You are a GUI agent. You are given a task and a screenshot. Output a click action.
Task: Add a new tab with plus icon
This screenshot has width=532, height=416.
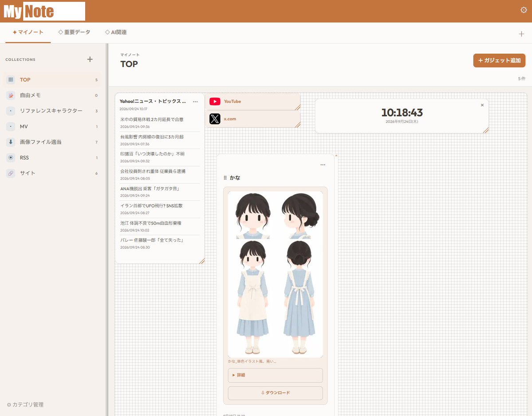521,34
